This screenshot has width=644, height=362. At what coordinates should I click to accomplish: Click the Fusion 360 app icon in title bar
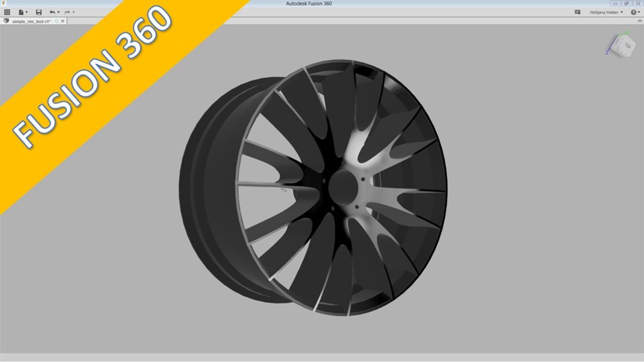(x=4, y=3)
